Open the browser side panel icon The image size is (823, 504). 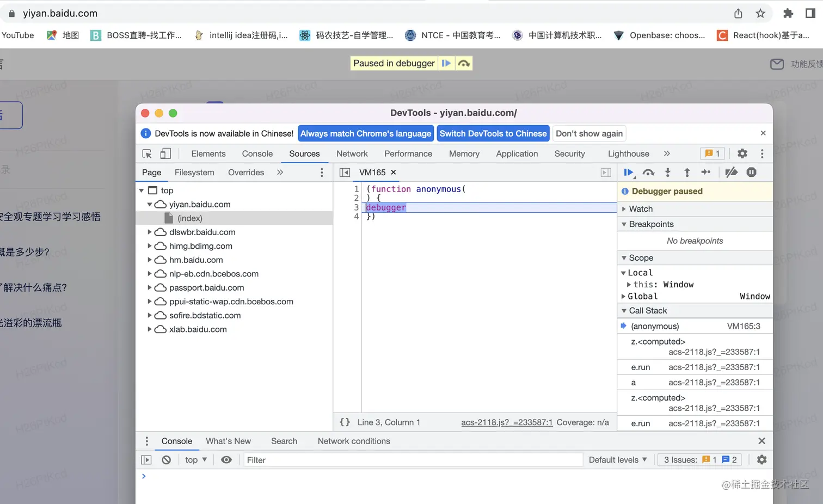tap(810, 14)
